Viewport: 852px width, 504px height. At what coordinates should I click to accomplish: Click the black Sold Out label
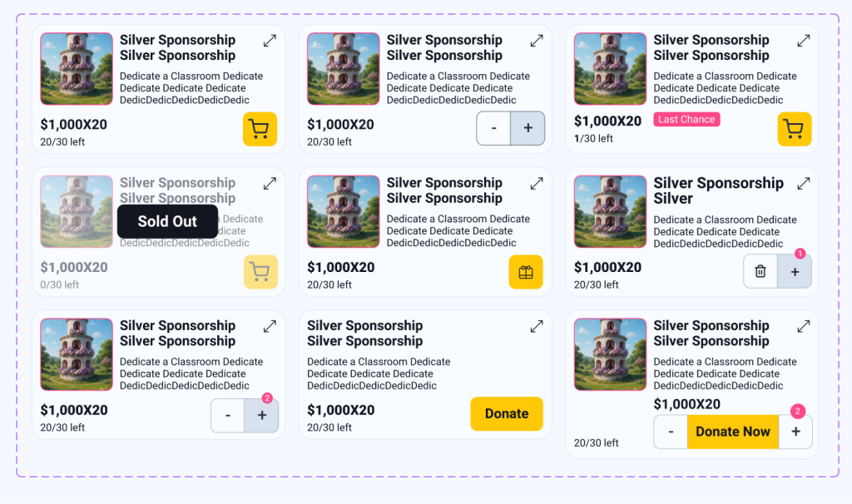click(x=167, y=221)
